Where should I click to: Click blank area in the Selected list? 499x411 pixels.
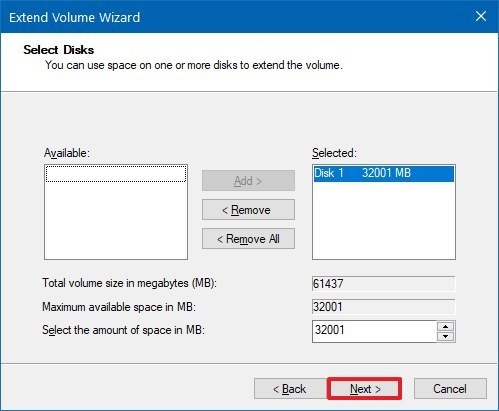[x=384, y=220]
